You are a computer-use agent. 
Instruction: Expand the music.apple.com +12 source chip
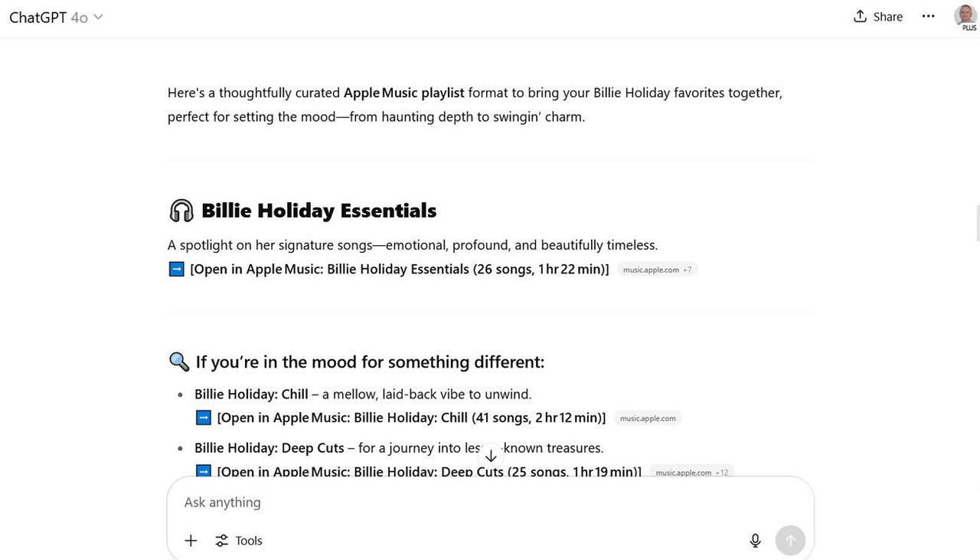pos(692,472)
